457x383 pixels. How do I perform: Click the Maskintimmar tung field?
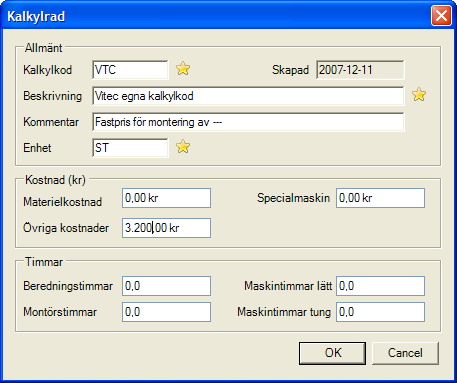point(380,312)
